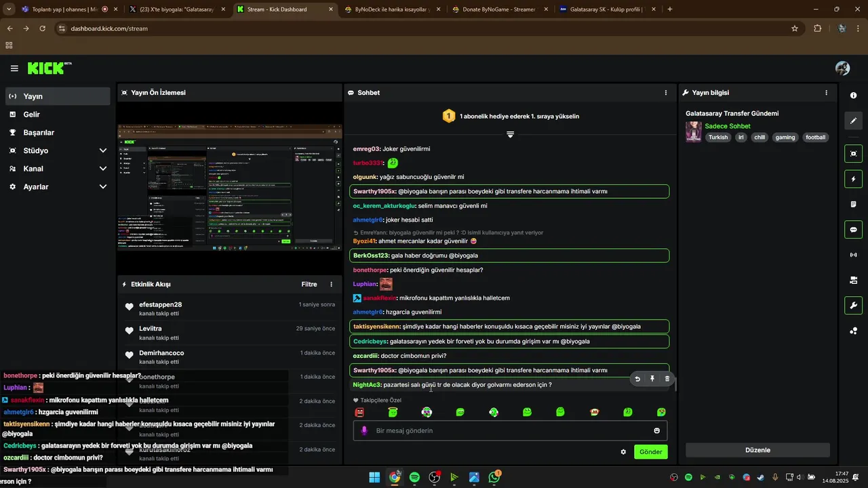Expand the Stüdyo sidebar section
Viewport: 868px width, 488px height.
click(103, 150)
